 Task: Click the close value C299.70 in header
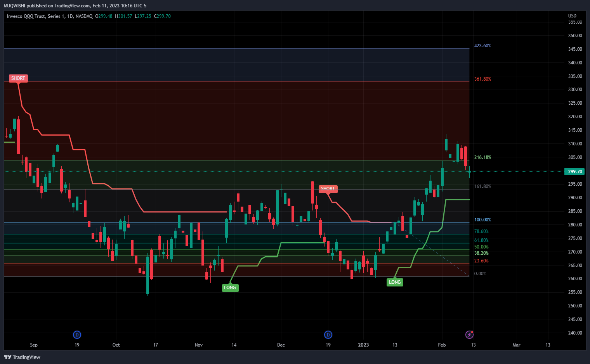click(162, 16)
